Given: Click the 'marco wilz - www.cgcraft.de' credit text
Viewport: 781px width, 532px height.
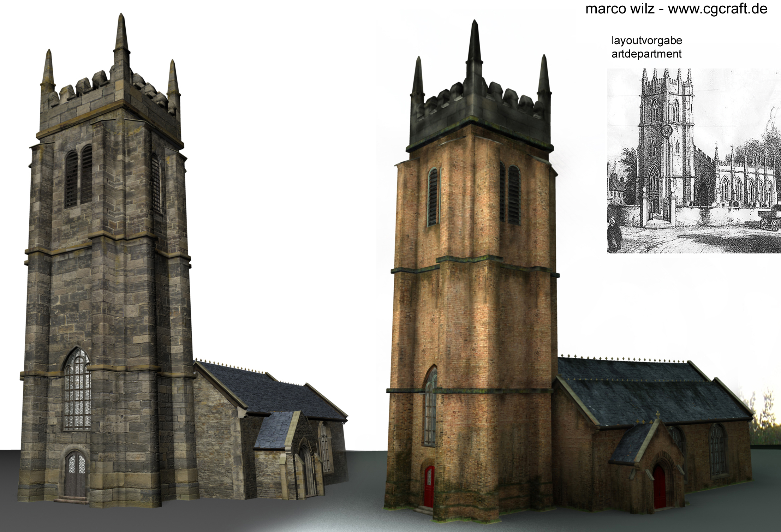Looking at the screenshot, I should pos(676,9).
